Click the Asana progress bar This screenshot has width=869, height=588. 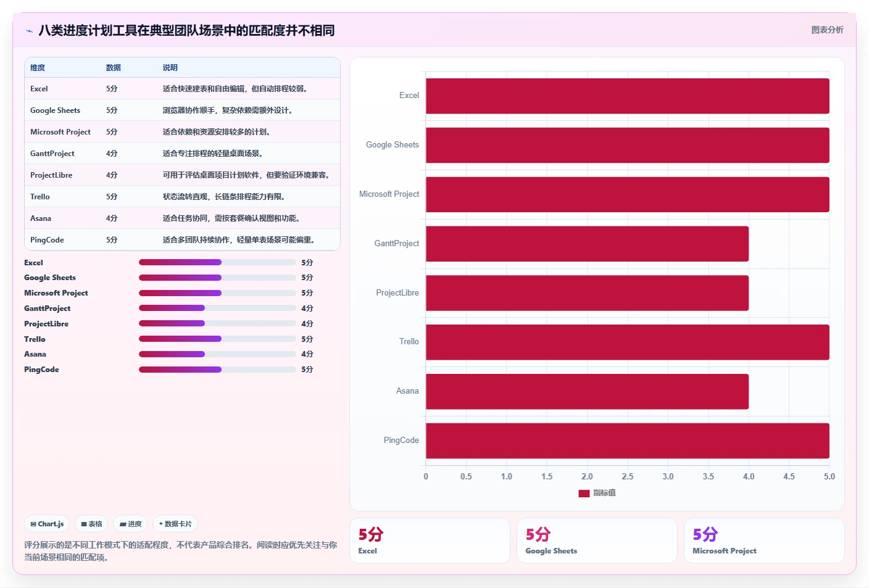(x=217, y=354)
